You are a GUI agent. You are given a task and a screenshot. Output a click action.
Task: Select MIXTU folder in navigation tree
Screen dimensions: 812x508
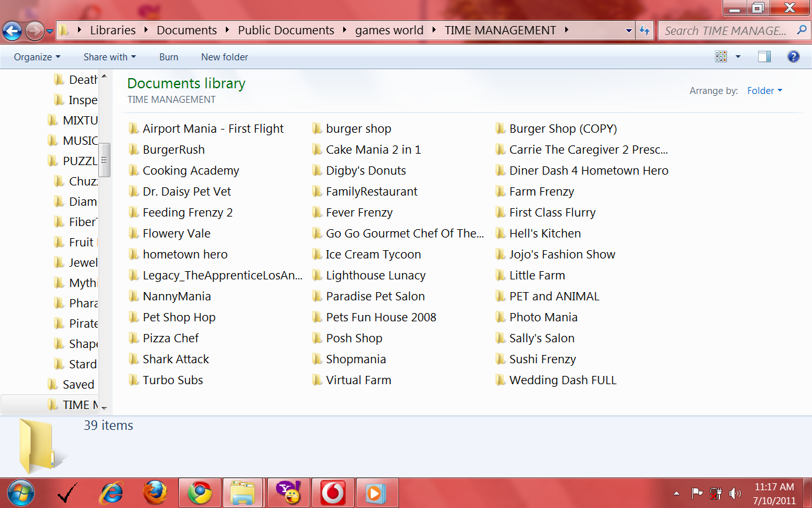(73, 121)
